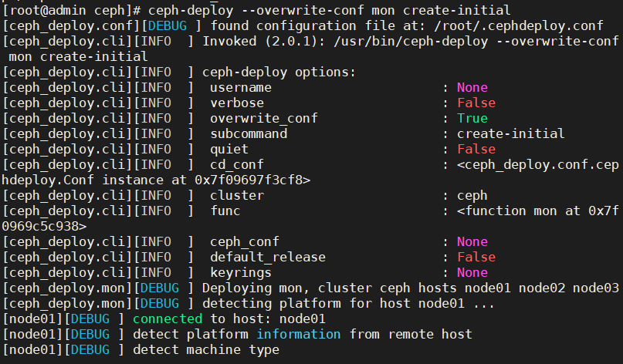Click the 'to host: node01' text
This screenshot has height=364, width=623.
(268, 319)
